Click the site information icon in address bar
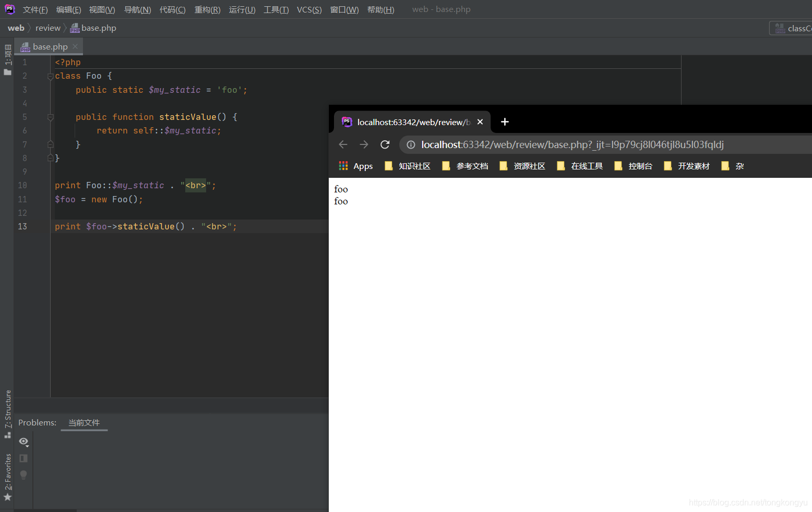The width and height of the screenshot is (812, 512). [x=411, y=144]
